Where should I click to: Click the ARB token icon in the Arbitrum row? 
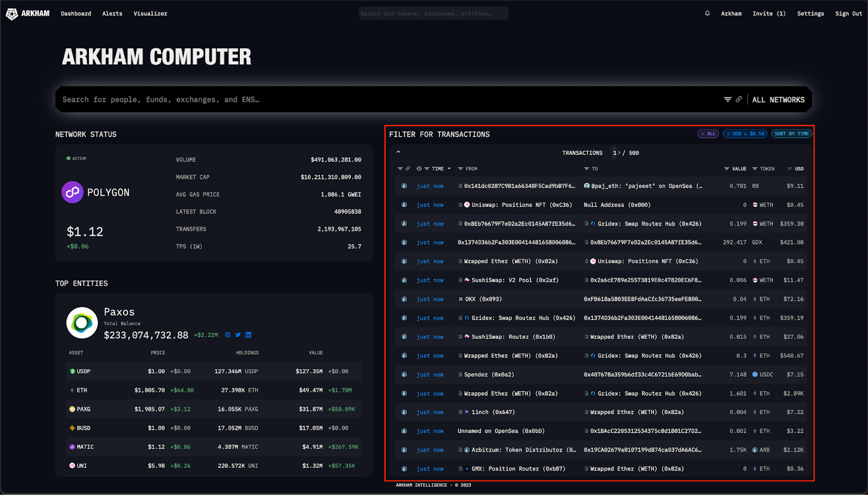click(x=755, y=450)
